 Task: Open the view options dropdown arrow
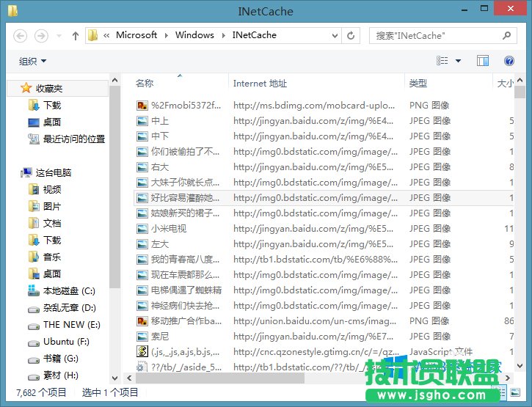[x=459, y=61]
